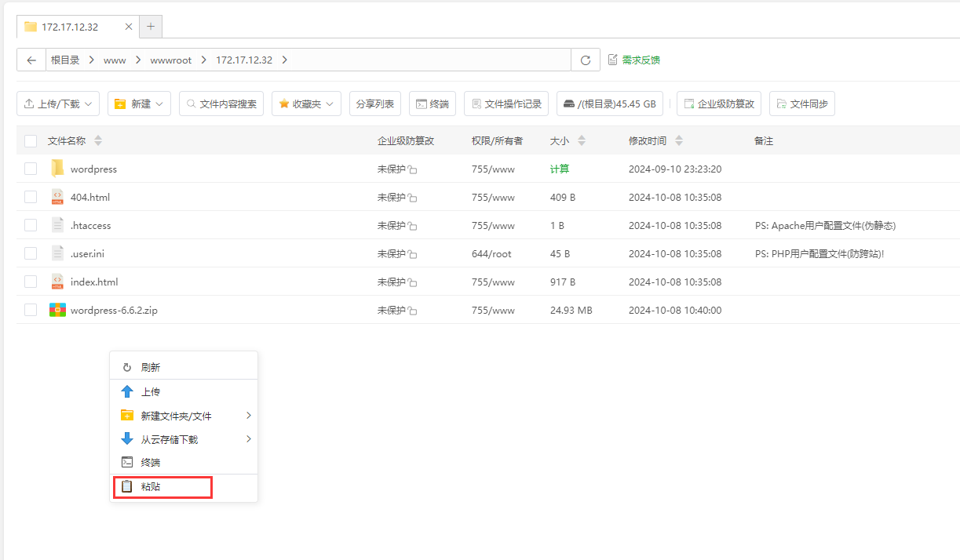The width and height of the screenshot is (960, 560).
Task: Sort by 修改时间 sort arrows
Action: tap(679, 141)
